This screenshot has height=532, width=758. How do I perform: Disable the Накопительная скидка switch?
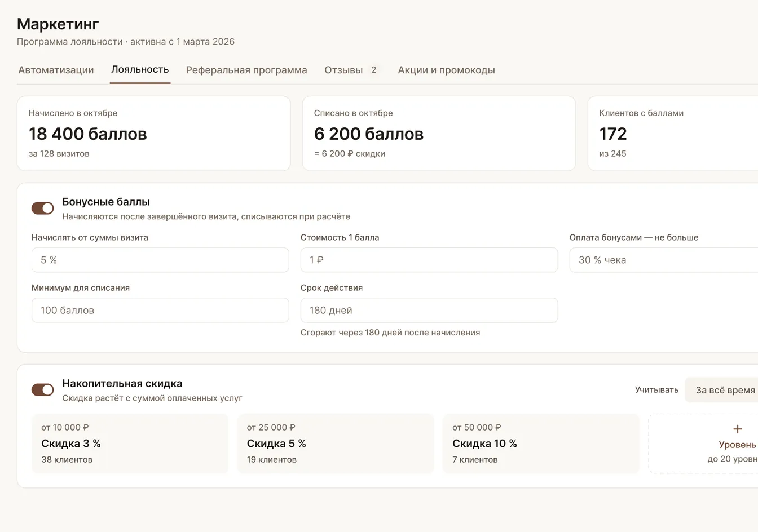(42, 389)
